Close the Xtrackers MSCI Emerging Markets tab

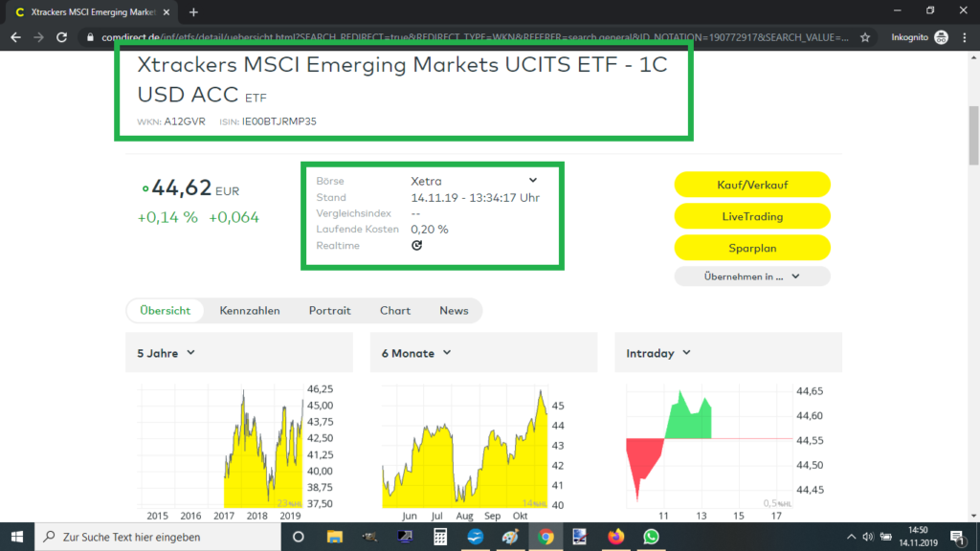coord(167,11)
